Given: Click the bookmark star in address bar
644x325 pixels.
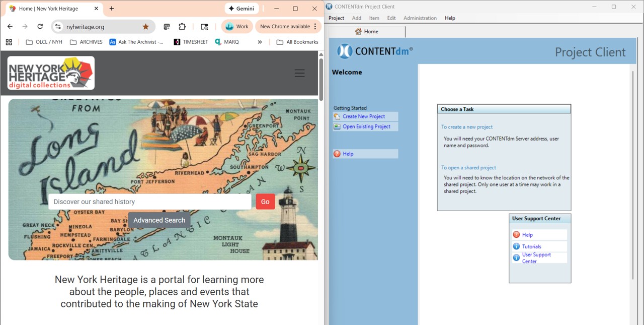Looking at the screenshot, I should (145, 27).
